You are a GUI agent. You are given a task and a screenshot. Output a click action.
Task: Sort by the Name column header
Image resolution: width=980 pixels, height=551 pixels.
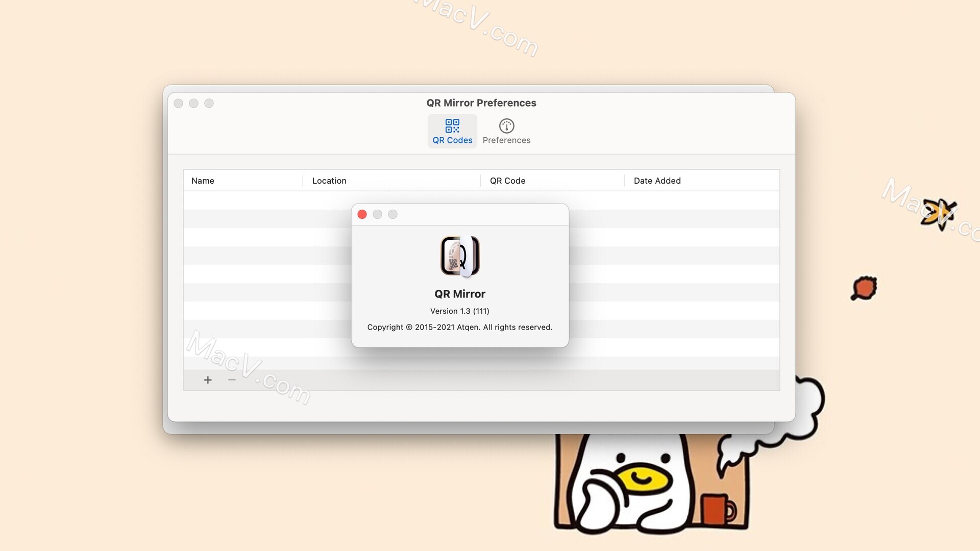[x=243, y=181]
